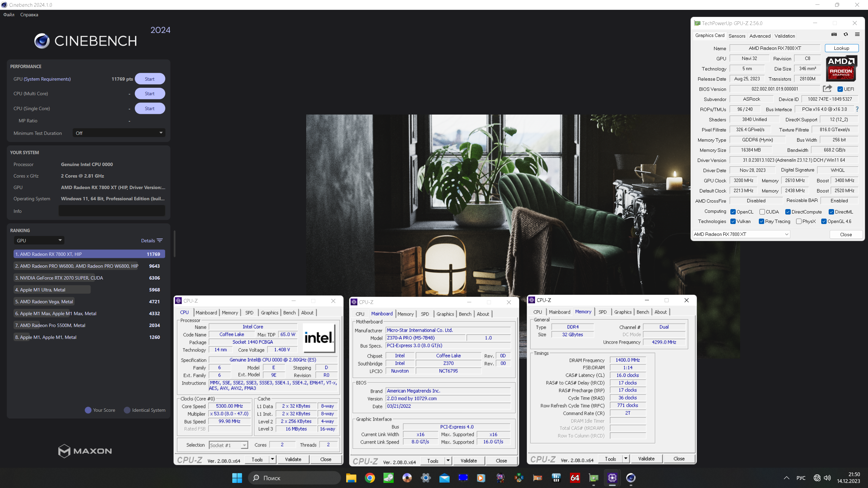Click the Intel logo in CPU-Z
Image resolution: width=868 pixels, height=488 pixels.
tap(319, 338)
